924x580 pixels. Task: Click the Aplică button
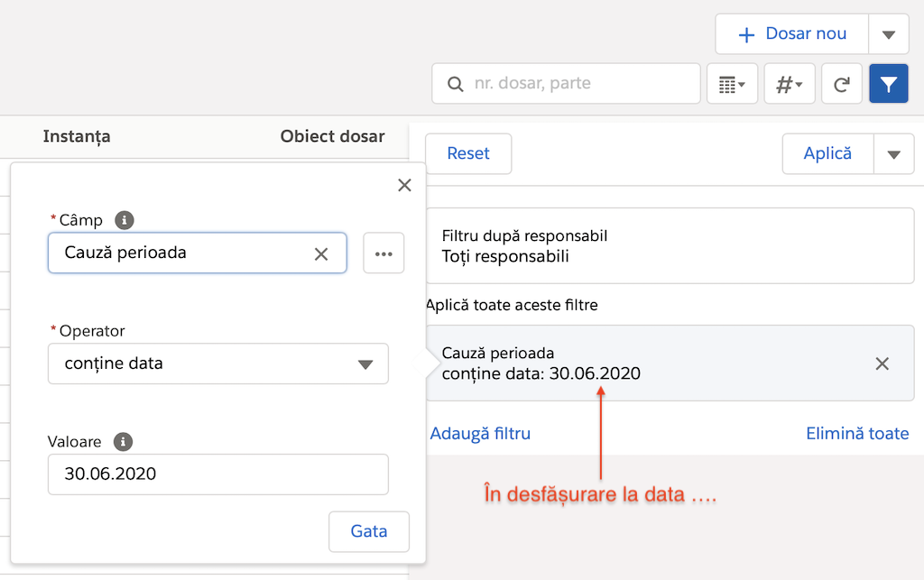[827, 154]
